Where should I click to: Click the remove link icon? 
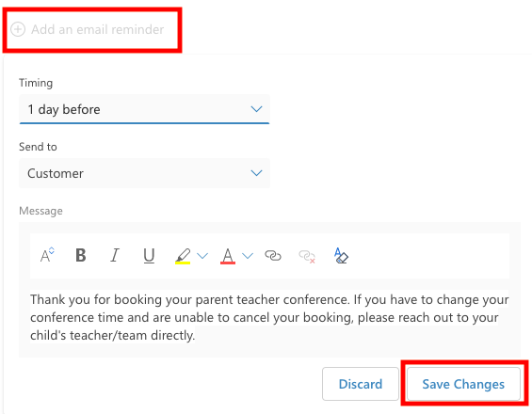click(x=307, y=256)
